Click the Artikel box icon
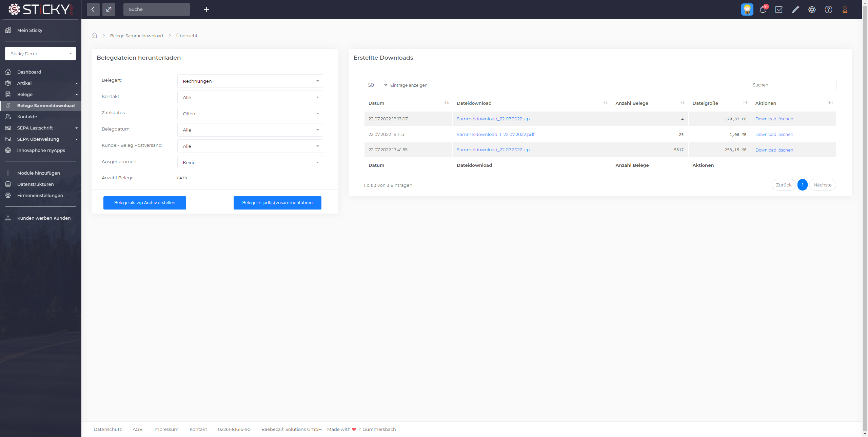 coord(8,83)
